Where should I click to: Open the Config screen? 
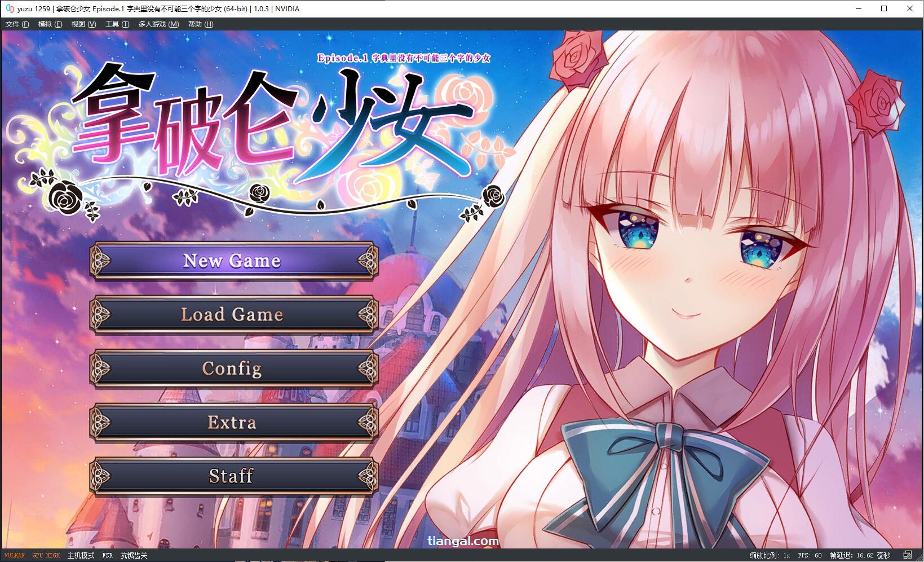point(233,368)
